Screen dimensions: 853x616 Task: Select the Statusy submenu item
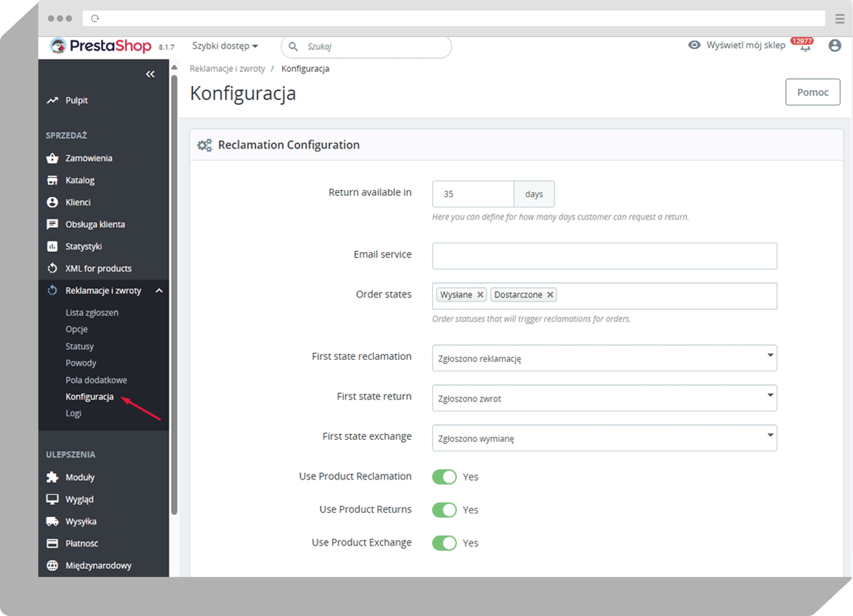coord(79,346)
